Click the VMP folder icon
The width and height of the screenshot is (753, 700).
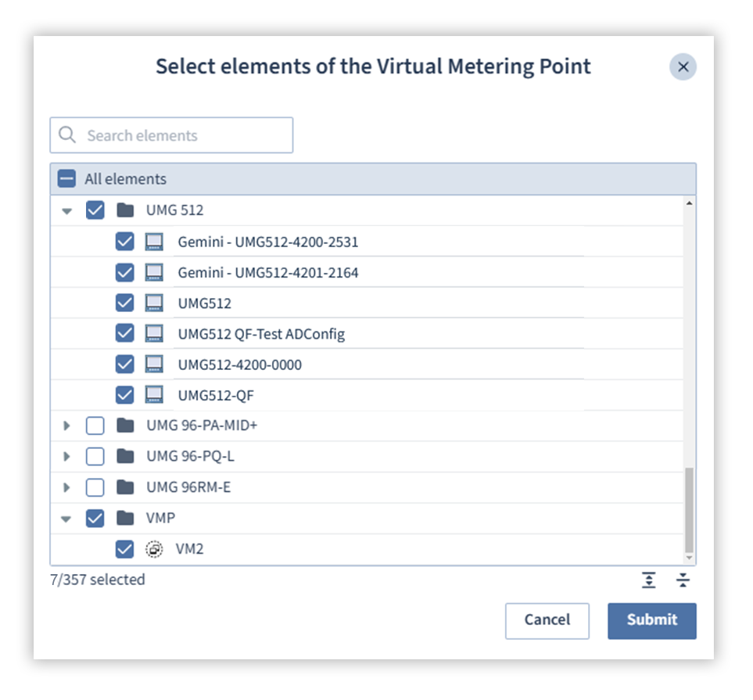124,518
